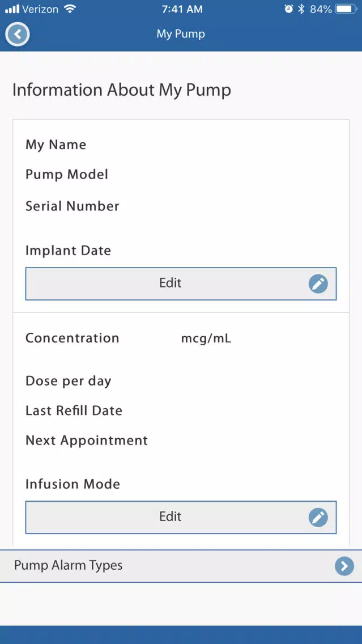The image size is (362, 644).
Task: Tap the back arrow in the header
Action: click(18, 34)
